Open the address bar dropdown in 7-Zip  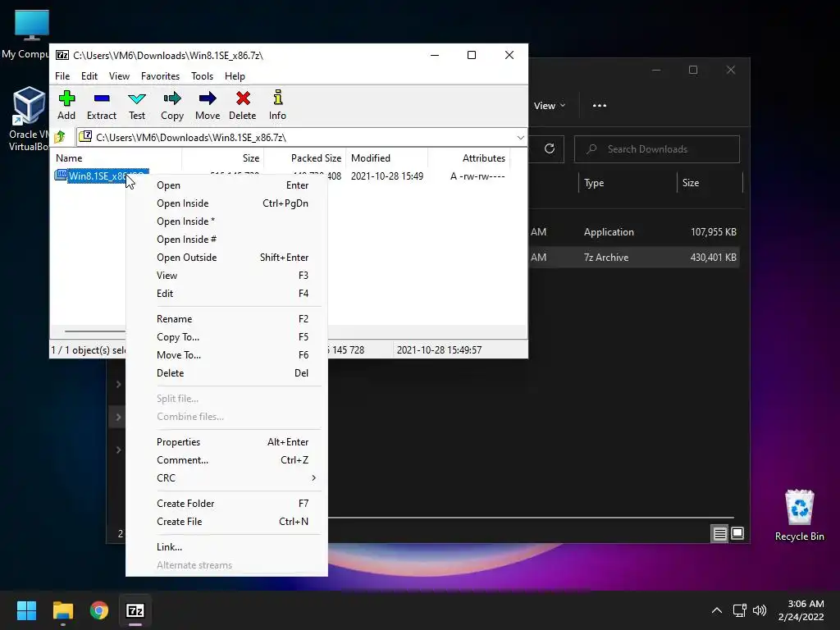click(520, 138)
